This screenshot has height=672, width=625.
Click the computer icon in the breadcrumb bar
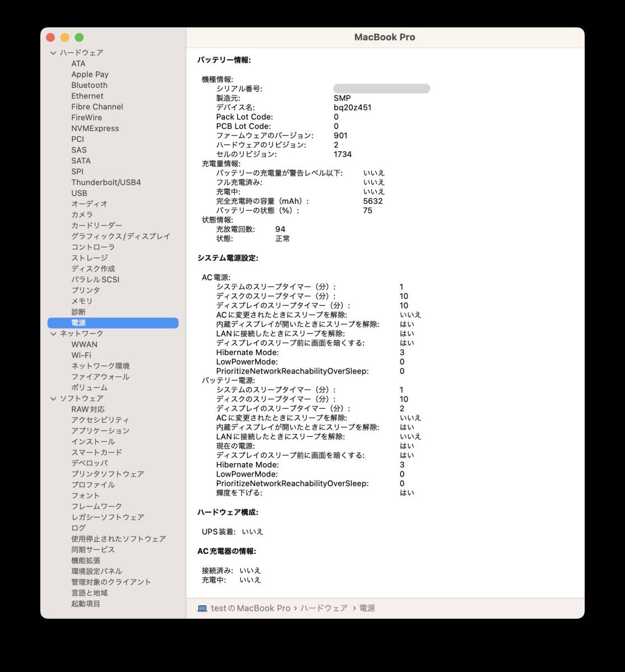pyautogui.click(x=202, y=608)
